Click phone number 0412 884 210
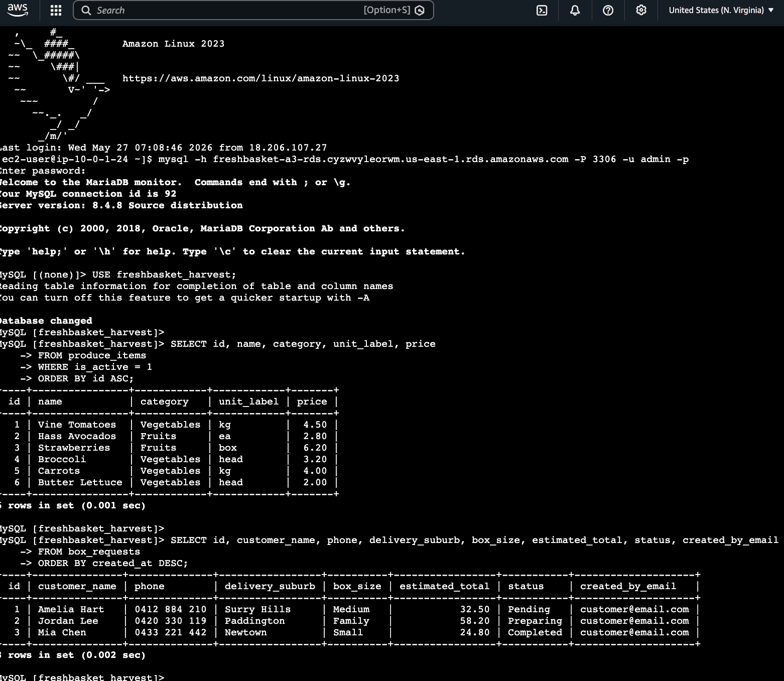The height and width of the screenshot is (681, 784). (170, 609)
